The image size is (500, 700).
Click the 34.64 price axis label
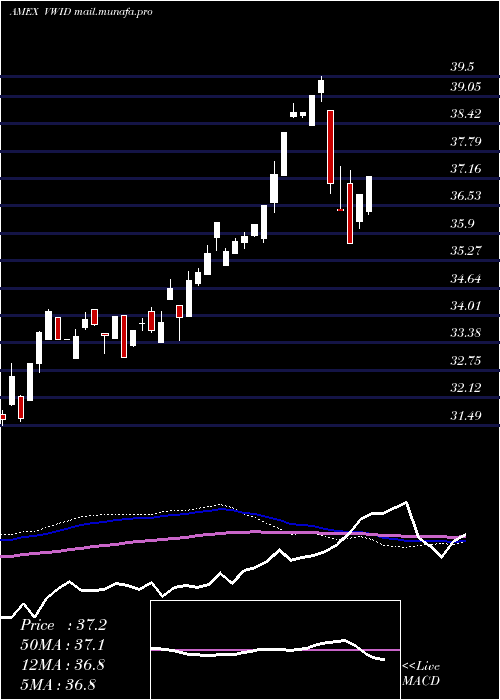(x=465, y=279)
